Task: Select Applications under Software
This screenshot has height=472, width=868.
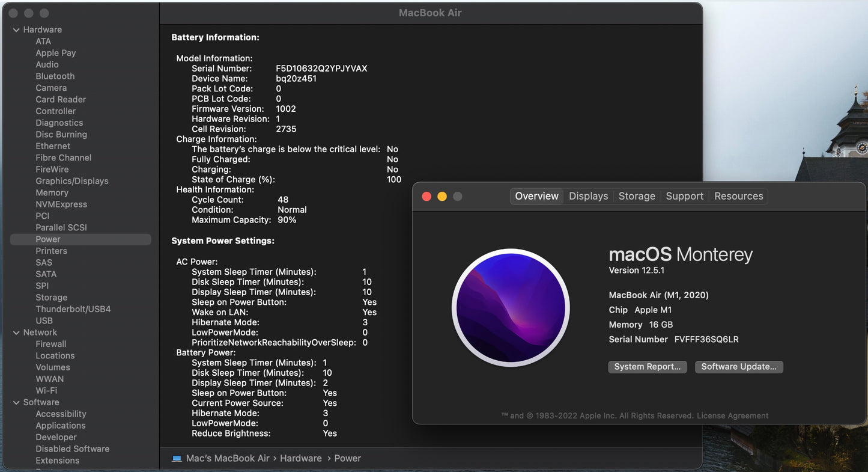Action: pos(60,426)
